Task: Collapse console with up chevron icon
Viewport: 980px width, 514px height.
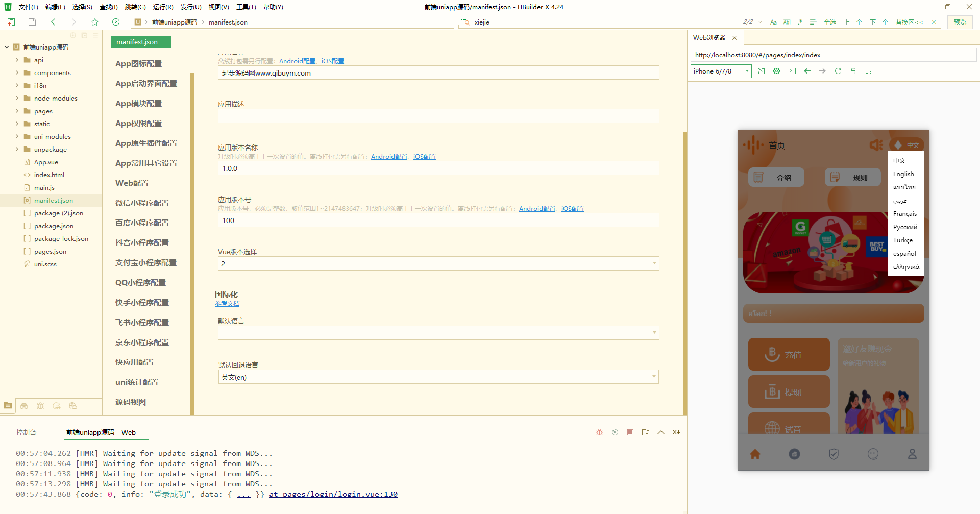Action: (x=661, y=432)
